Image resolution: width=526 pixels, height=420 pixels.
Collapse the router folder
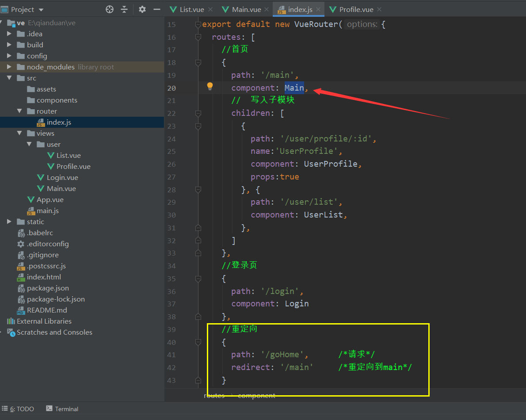19,111
